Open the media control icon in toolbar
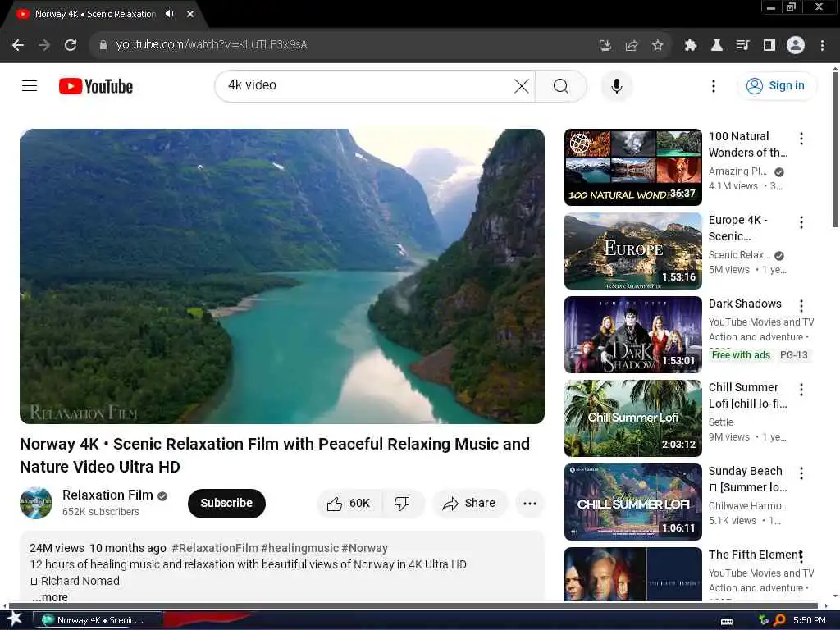 (x=742, y=46)
